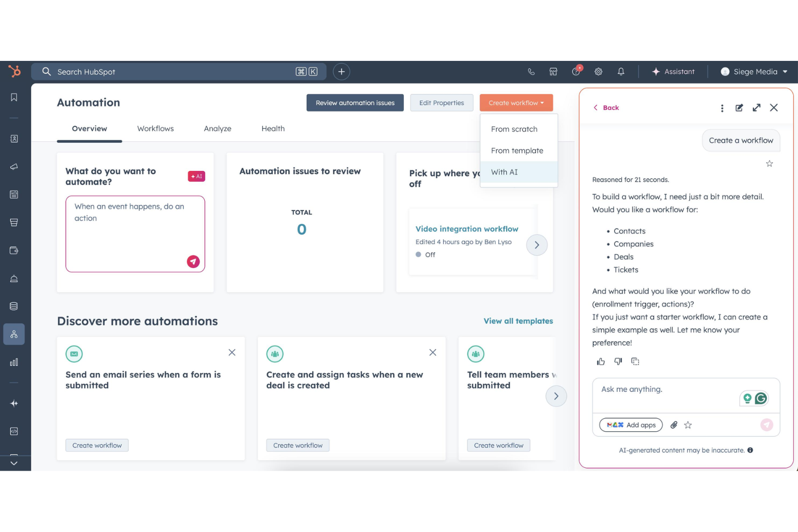The height and width of the screenshot is (532, 798).
Task: Click the quick-create plus button
Action: point(341,72)
